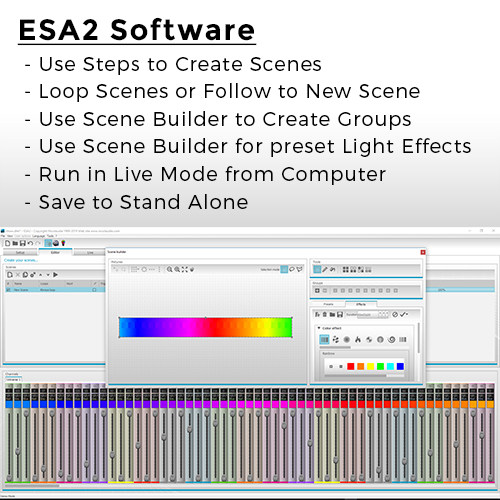This screenshot has width=500, height=500.
Task: Collapse the Color effect section
Action: [x=319, y=328]
